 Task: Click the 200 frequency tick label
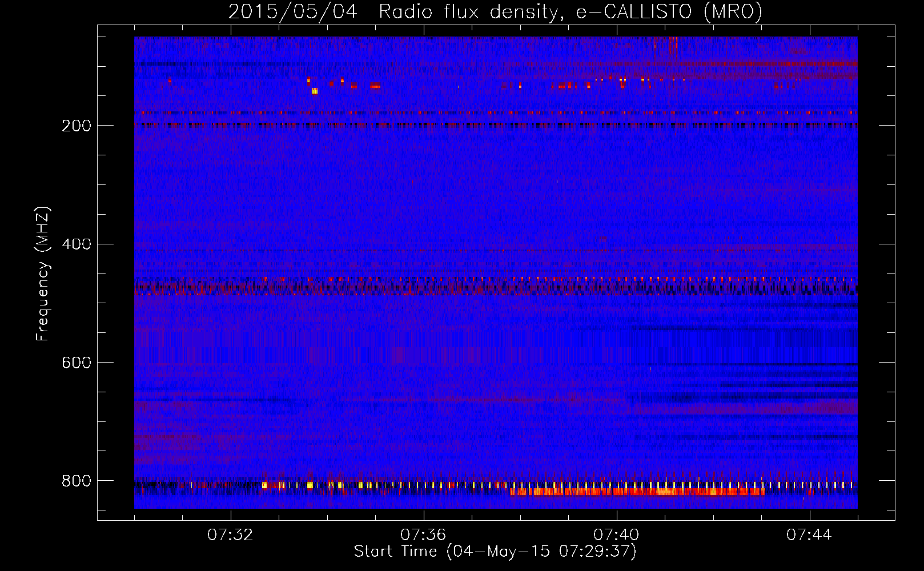coord(76,126)
